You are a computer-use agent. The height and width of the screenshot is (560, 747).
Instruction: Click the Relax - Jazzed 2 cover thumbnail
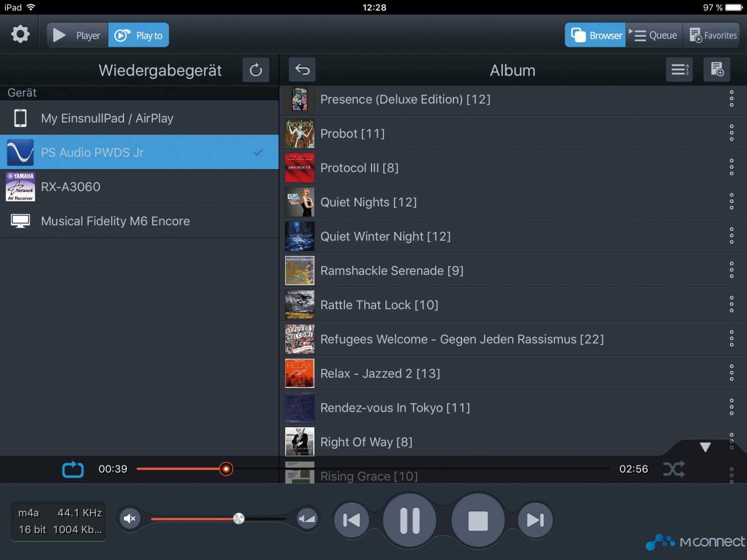[x=300, y=373]
